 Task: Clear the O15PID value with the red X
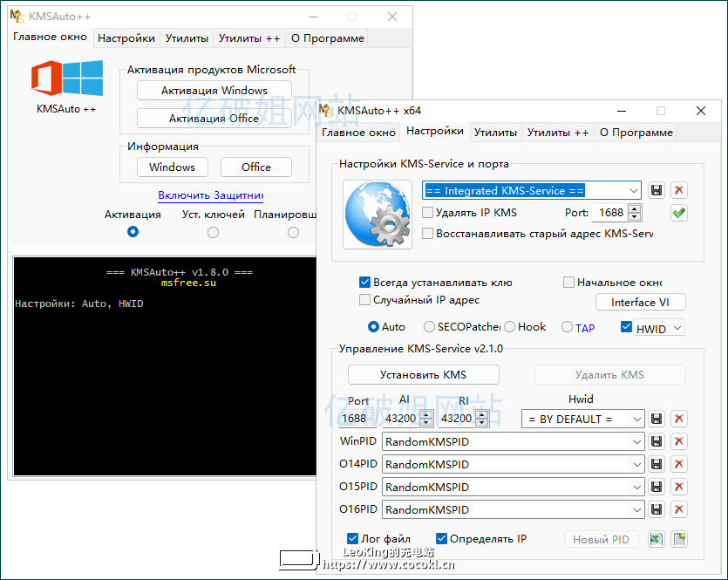pyautogui.click(x=679, y=488)
